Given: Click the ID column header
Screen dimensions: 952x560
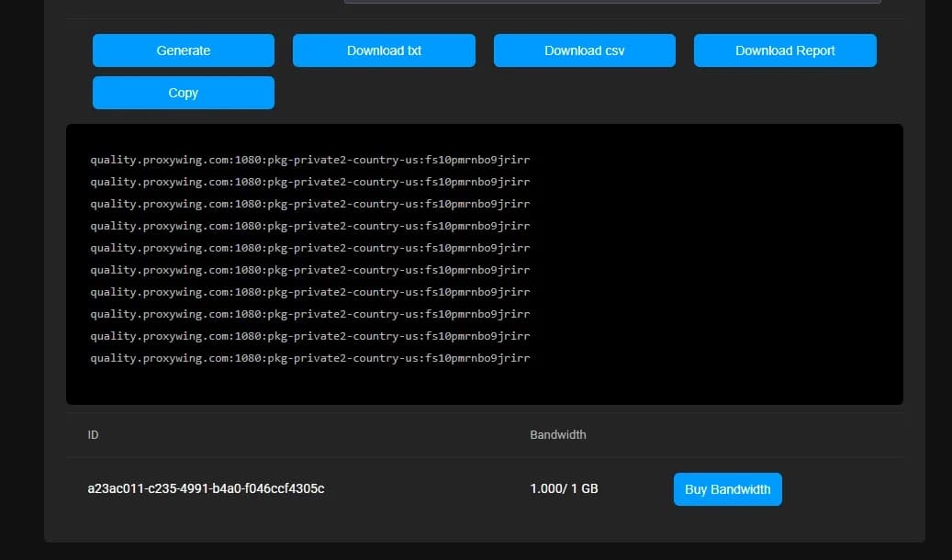Looking at the screenshot, I should point(93,434).
